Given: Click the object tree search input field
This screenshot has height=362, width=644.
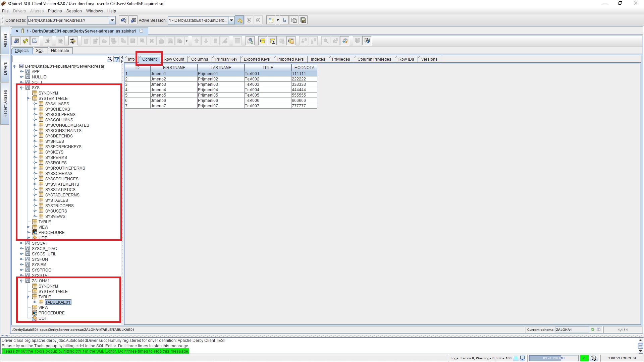Looking at the screenshot, I should (59, 59).
